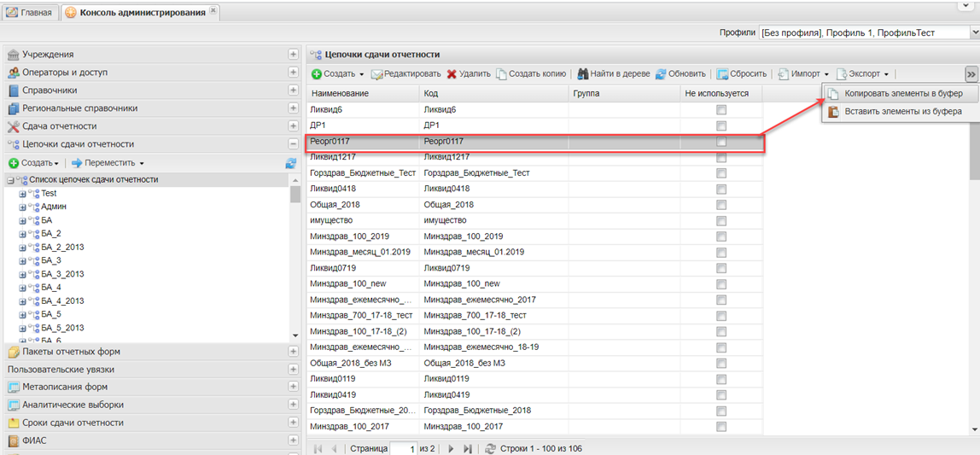Click Найти в дереве binoculars icon
980x455 pixels.
pyautogui.click(x=583, y=74)
